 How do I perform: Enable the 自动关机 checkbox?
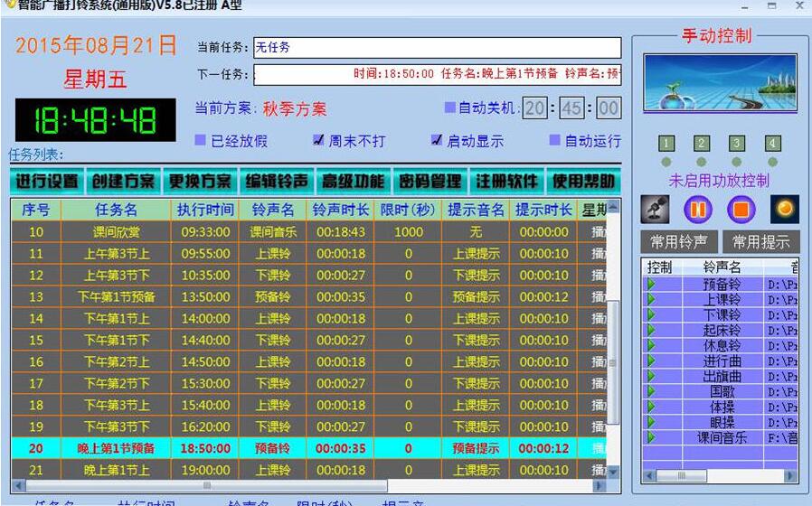(449, 108)
